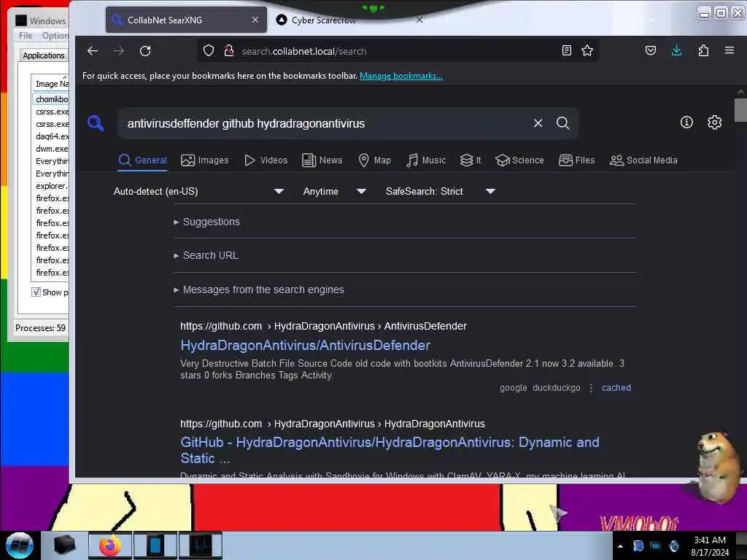Select the Science search category
Viewport: 747px width, 560px height.
tap(519, 160)
